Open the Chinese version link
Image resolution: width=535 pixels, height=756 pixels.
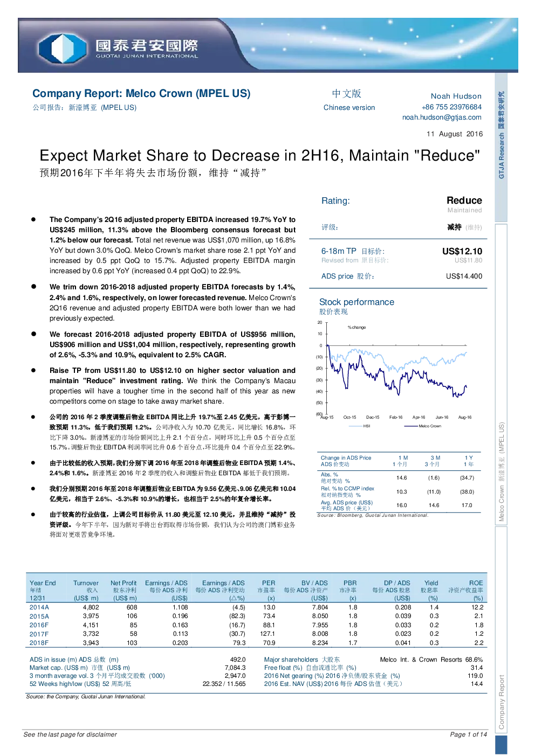349,107
